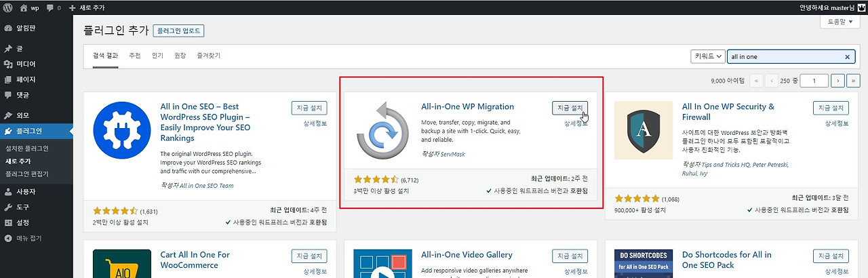Screen dimensions: 868x278
Task: Click the 플러그인 업로드 button
Action: tap(179, 31)
